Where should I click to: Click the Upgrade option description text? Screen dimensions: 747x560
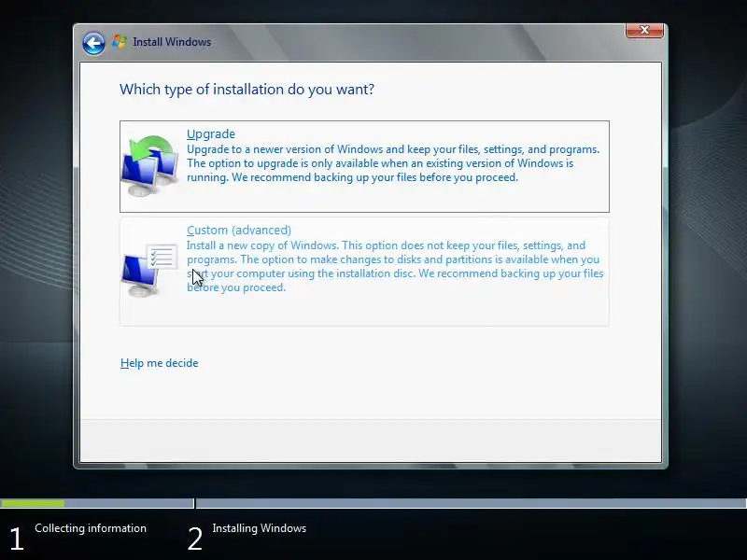point(393,163)
